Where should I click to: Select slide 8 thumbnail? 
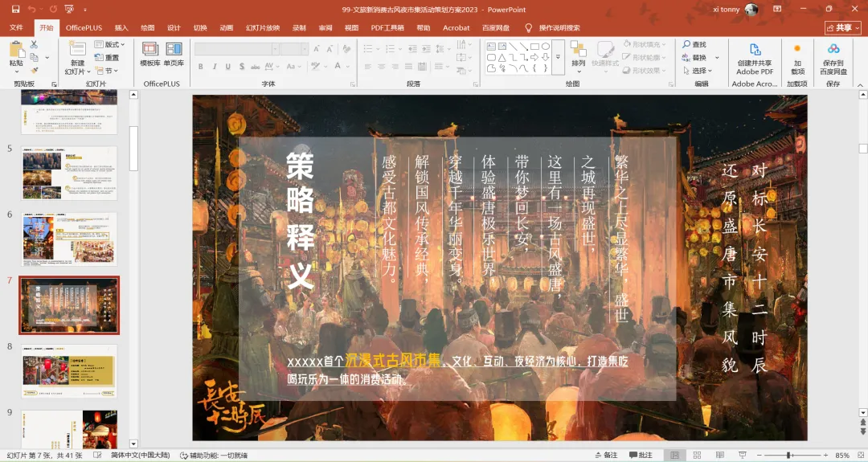click(69, 370)
